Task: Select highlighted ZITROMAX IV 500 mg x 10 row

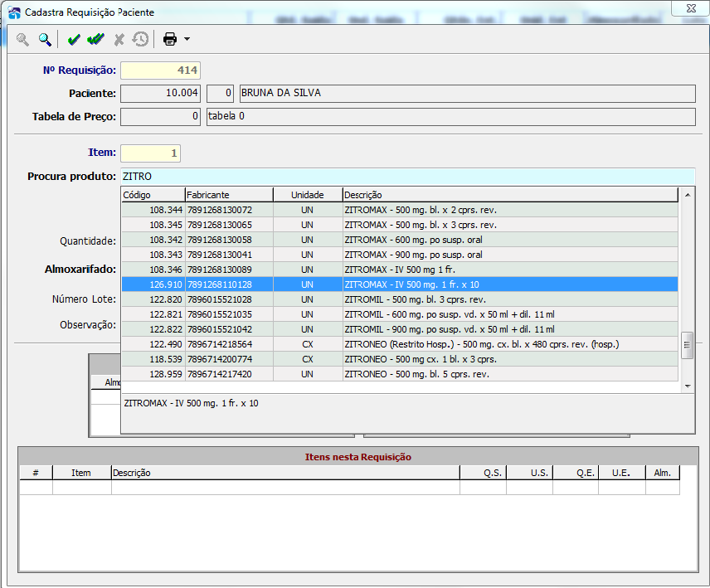Action: point(400,284)
